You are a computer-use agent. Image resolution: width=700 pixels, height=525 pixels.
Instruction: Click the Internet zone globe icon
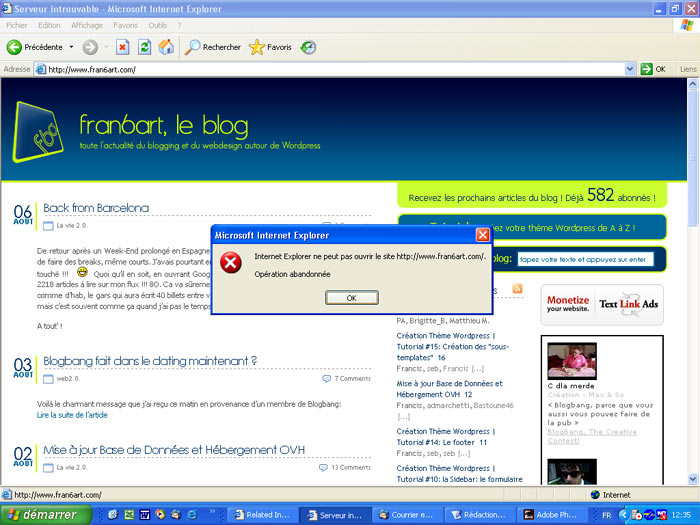(x=595, y=495)
